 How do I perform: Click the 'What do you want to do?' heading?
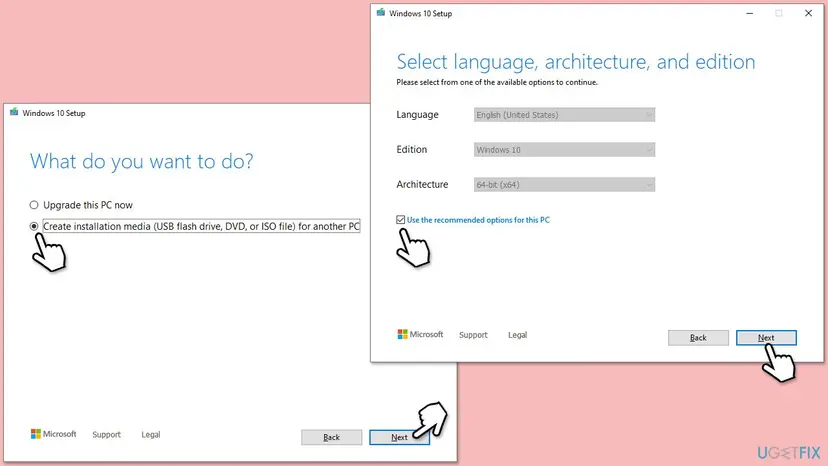pos(142,161)
